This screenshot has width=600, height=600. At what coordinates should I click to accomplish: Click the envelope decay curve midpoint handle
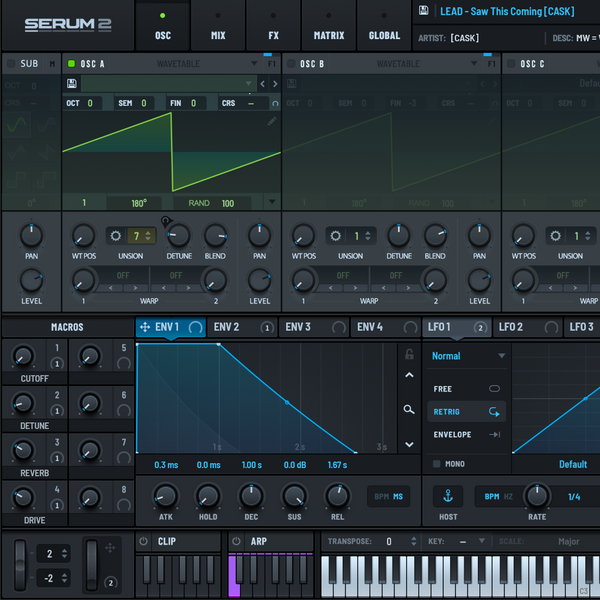click(x=287, y=403)
